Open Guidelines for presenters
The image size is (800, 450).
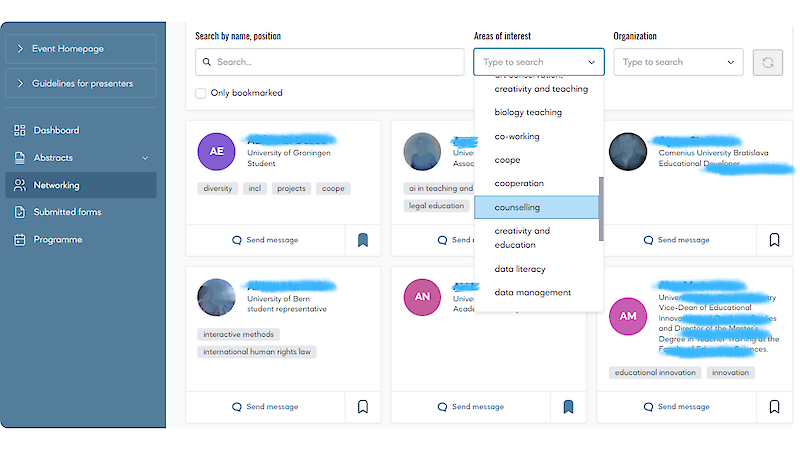coord(81,83)
